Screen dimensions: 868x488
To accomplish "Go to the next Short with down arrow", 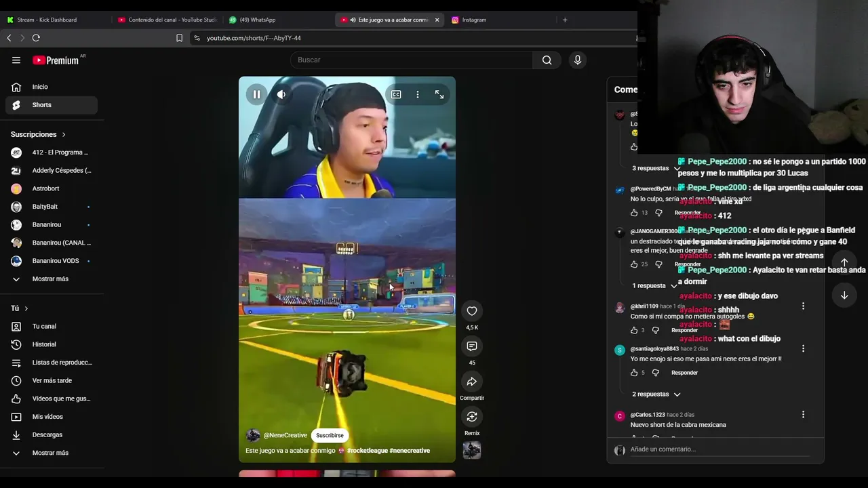I will pos(844,295).
